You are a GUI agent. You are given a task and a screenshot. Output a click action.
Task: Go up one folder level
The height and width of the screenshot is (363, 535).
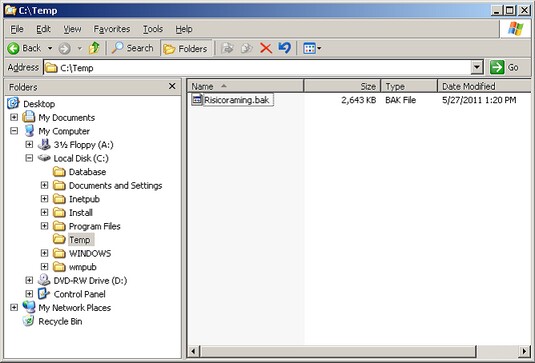click(94, 48)
